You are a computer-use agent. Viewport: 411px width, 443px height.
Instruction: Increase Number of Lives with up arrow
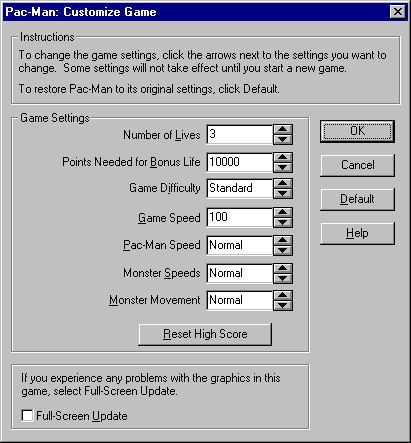283,130
